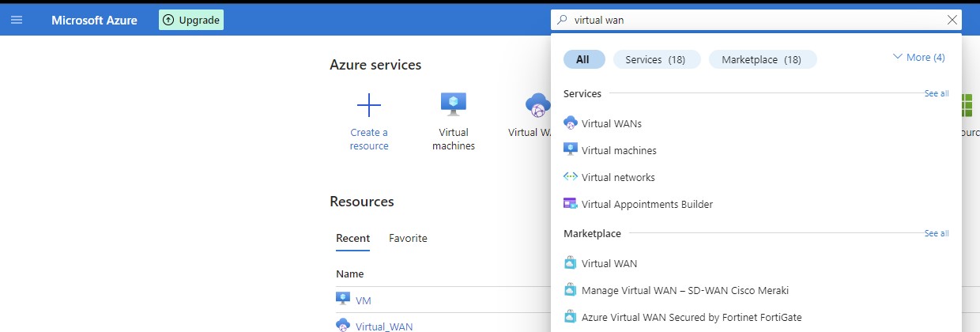This screenshot has width=980, height=332.
Task: Expand the More (4) filters
Action: point(918,58)
